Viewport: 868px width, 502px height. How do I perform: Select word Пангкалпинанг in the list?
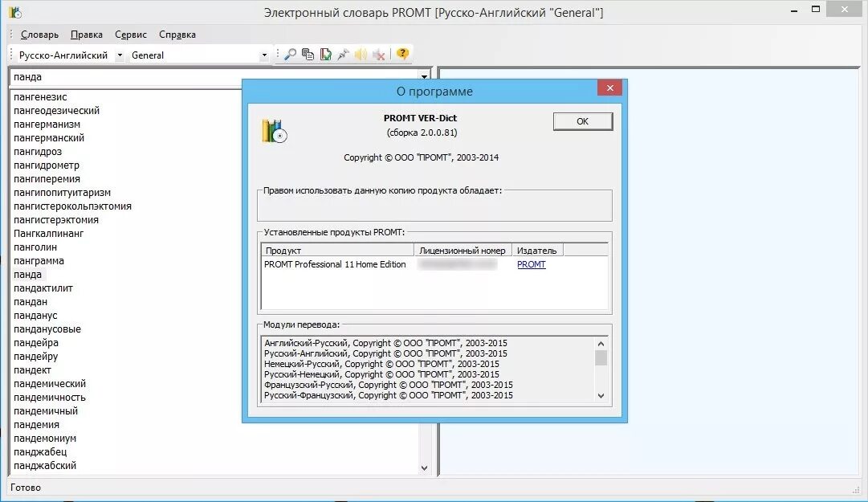coord(49,234)
